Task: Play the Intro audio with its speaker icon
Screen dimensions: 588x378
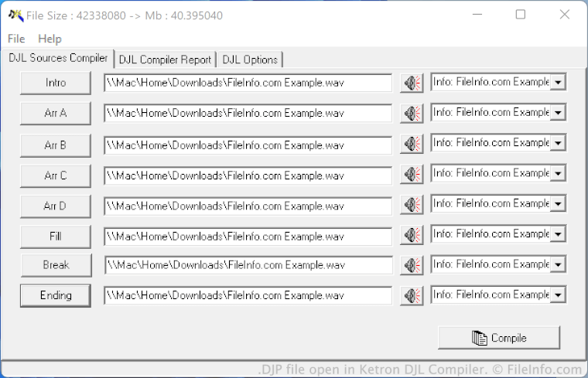Action: [412, 83]
